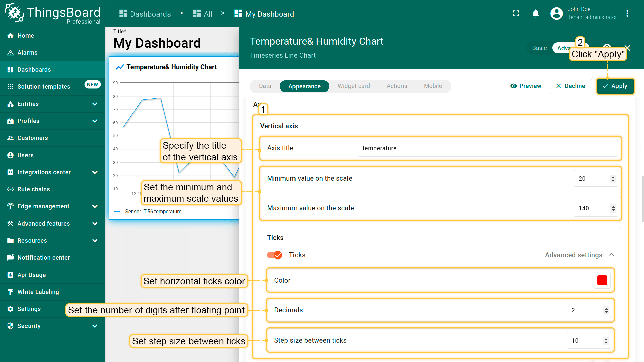Screen dimensions: 644x362
Task: Open the Data tab
Action: [265, 86]
